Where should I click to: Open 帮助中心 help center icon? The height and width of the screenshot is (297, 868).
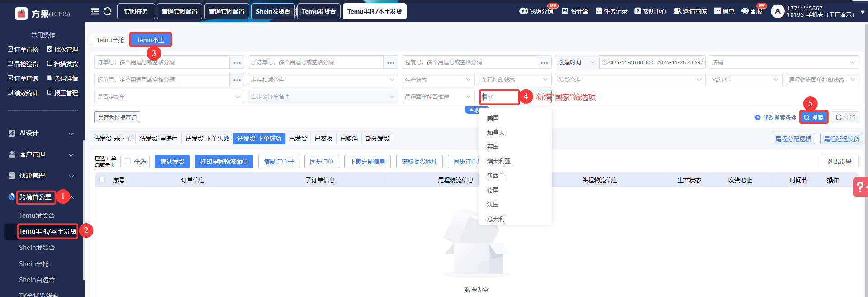click(650, 11)
